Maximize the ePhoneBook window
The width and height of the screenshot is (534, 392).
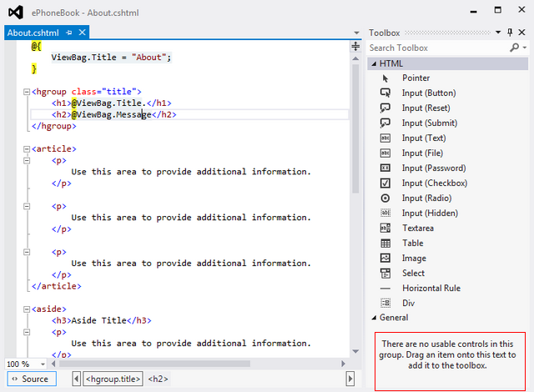click(497, 10)
